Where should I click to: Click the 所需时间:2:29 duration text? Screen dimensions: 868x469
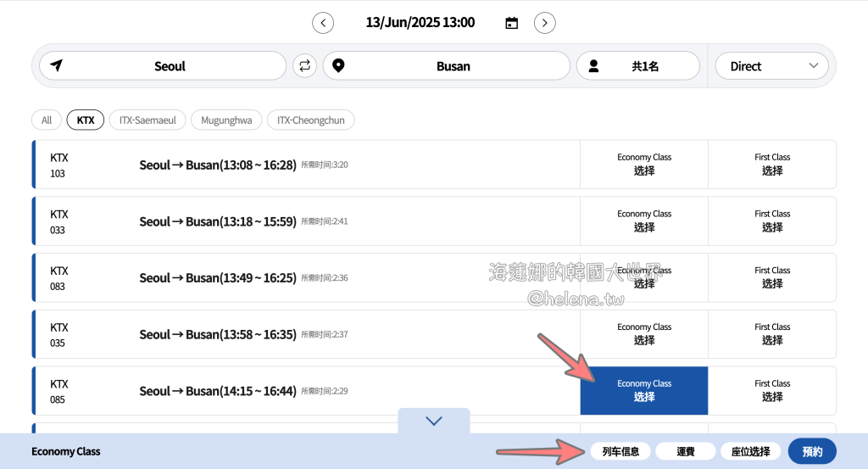point(325,391)
